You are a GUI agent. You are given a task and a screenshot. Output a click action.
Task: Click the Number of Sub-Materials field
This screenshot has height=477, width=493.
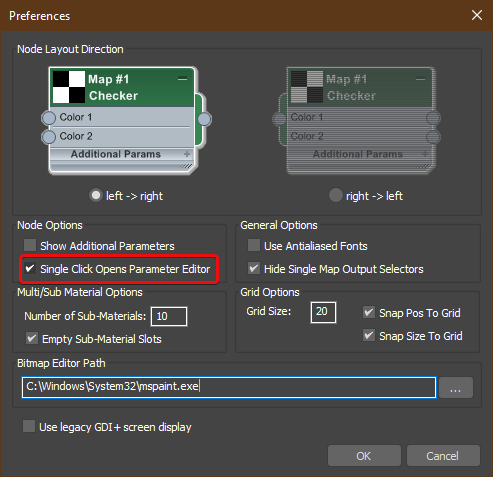pos(169,316)
